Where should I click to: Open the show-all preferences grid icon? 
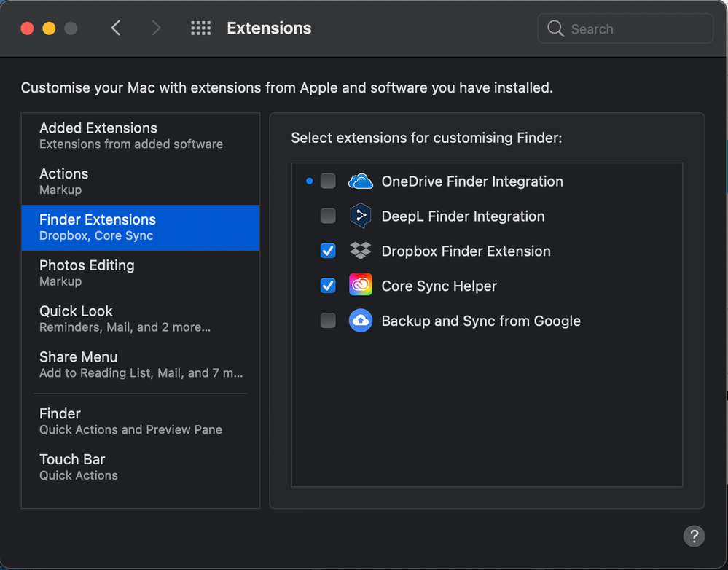coord(200,28)
